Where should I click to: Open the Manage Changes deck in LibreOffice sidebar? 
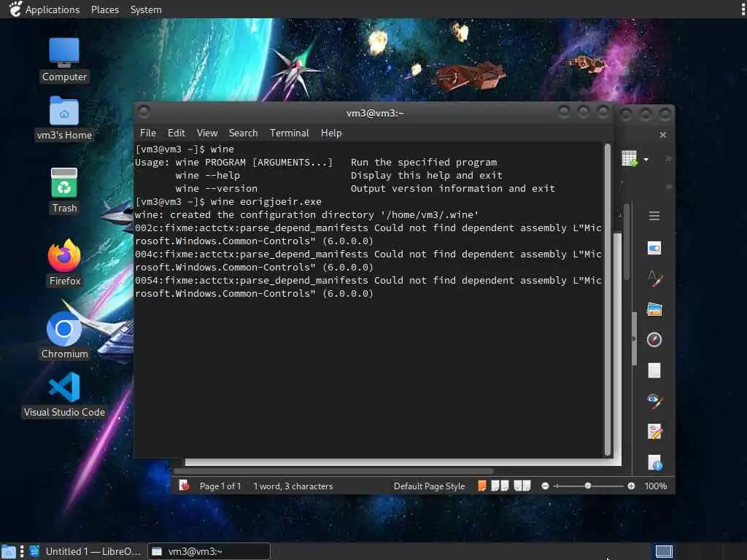click(x=654, y=432)
